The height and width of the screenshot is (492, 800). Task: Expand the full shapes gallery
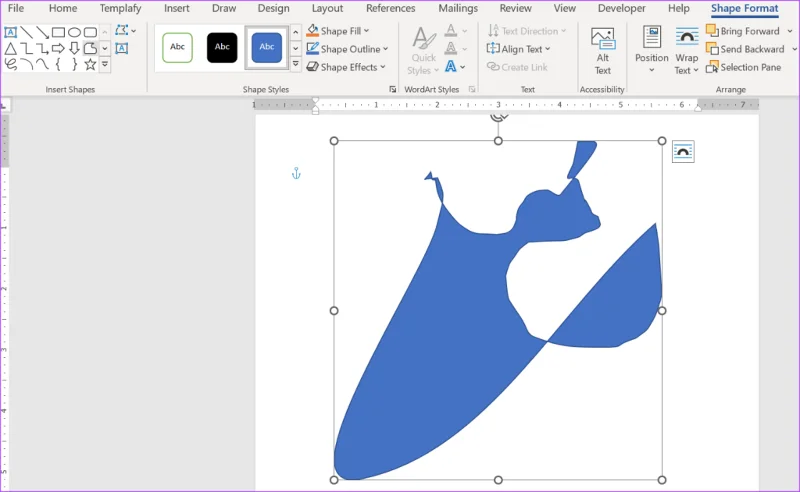point(105,65)
